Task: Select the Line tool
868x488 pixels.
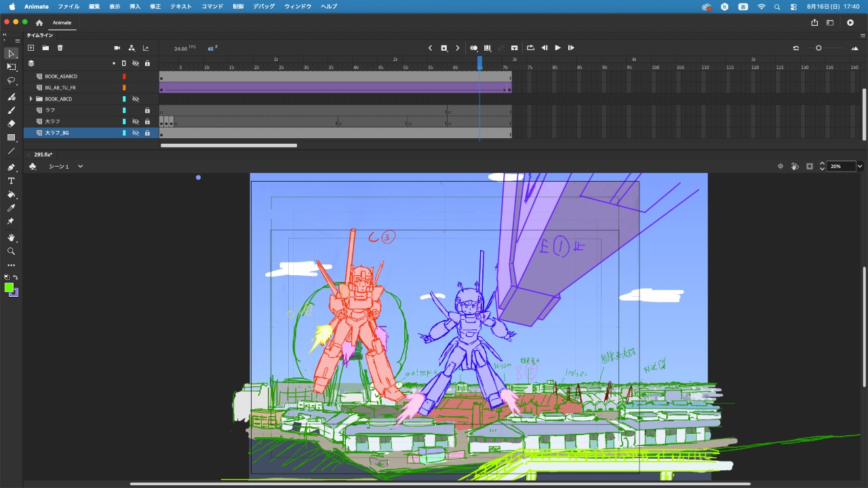Action: [11, 150]
